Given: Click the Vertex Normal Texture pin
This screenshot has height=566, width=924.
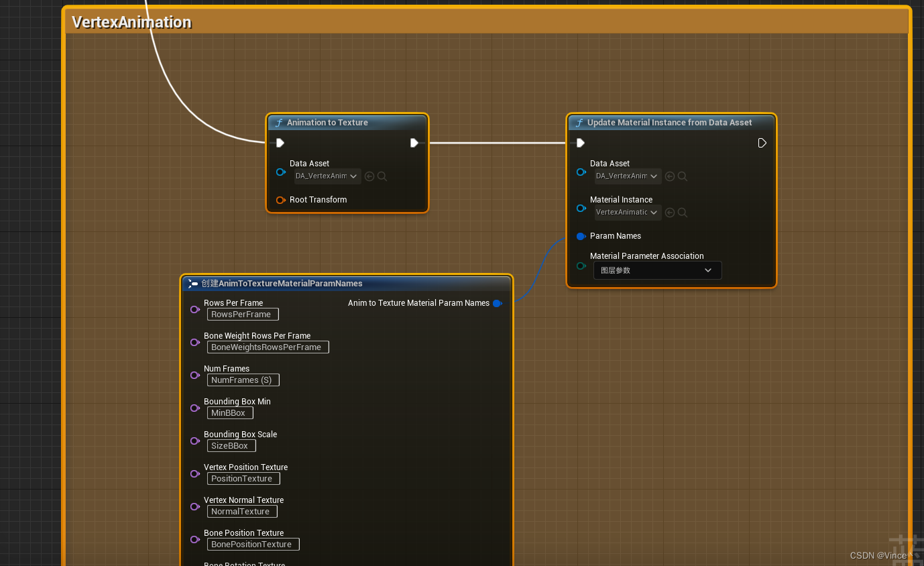Looking at the screenshot, I should click(195, 507).
